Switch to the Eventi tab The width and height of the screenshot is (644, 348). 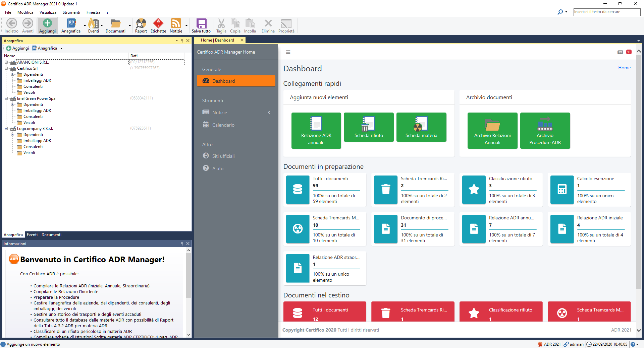click(32, 235)
